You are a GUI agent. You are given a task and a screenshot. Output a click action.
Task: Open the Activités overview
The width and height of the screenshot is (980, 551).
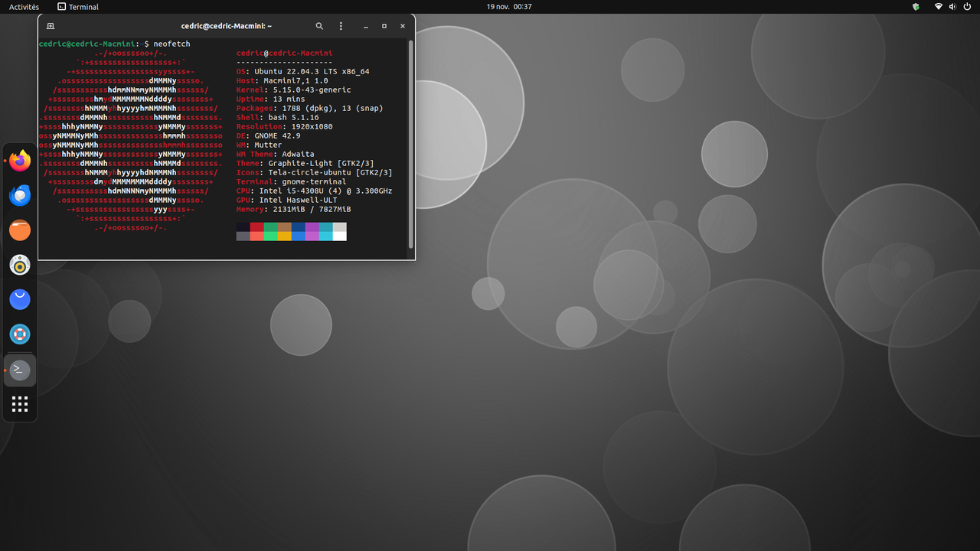point(24,7)
